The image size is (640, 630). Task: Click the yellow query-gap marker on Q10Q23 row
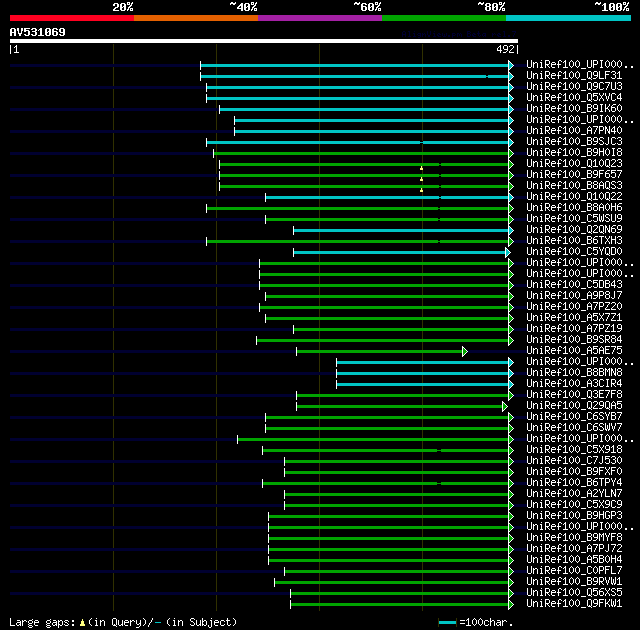click(x=421, y=168)
